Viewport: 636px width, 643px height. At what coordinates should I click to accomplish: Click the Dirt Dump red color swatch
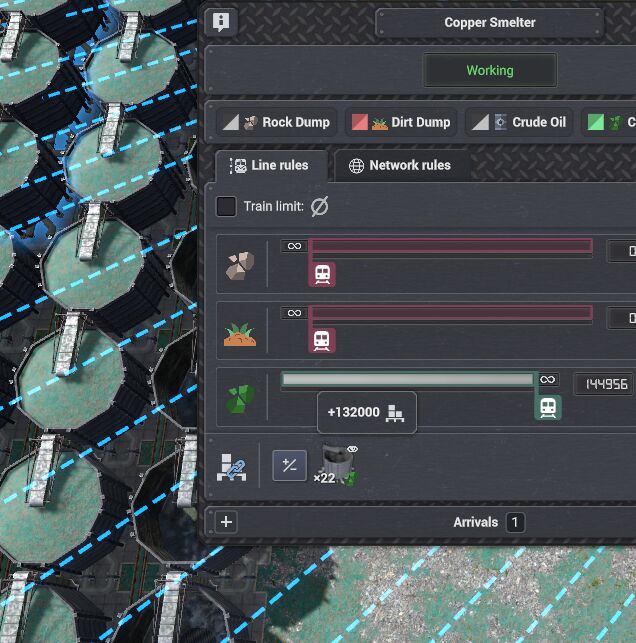click(x=360, y=122)
